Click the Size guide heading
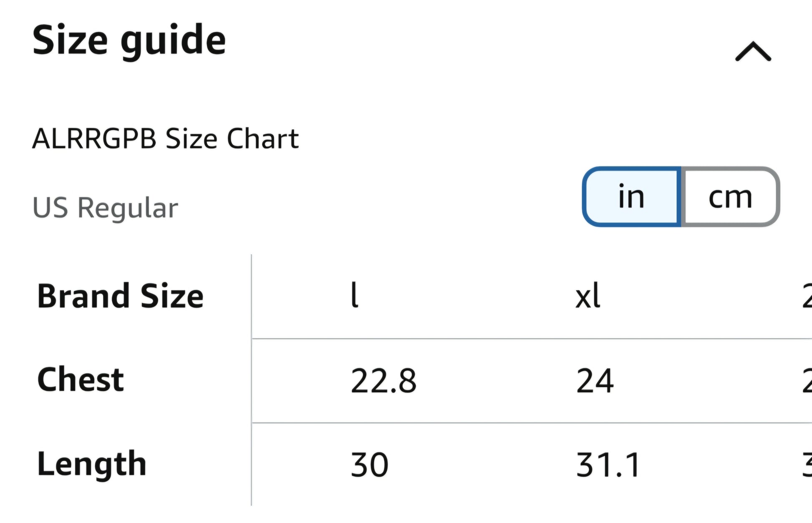This screenshot has height=523, width=812. pyautogui.click(x=129, y=41)
